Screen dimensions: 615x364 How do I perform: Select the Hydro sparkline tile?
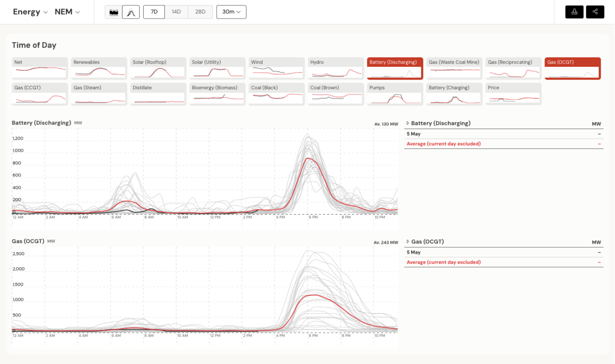tap(335, 68)
